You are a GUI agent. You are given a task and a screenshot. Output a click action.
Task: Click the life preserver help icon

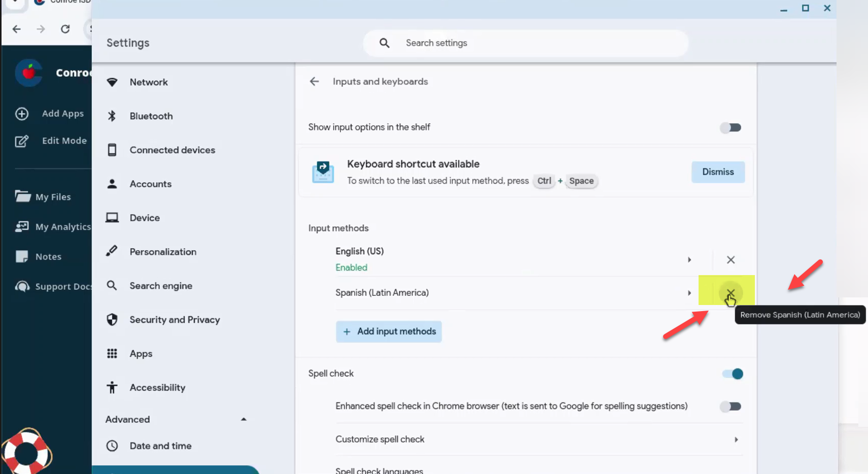26,451
